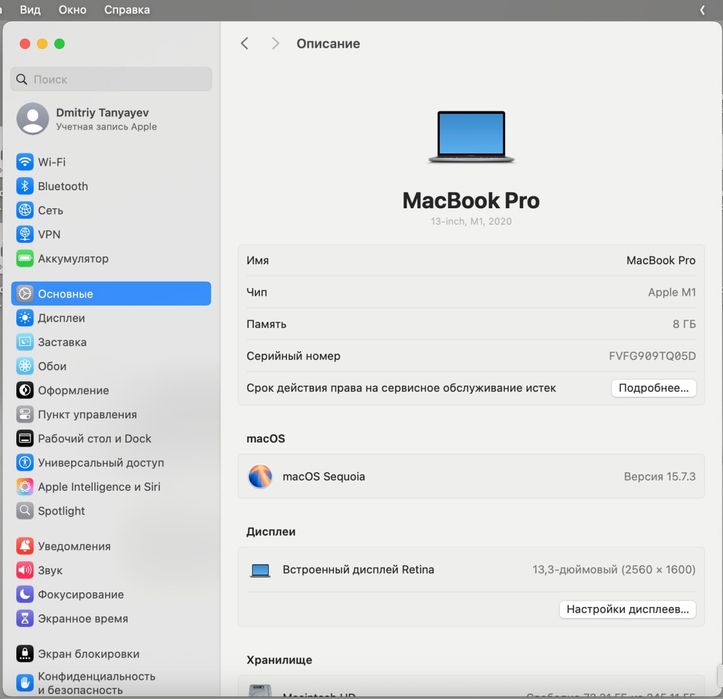Viewport: 723px width, 699px height.
Task: Click the Apple M1 chip value
Action: [x=672, y=292]
